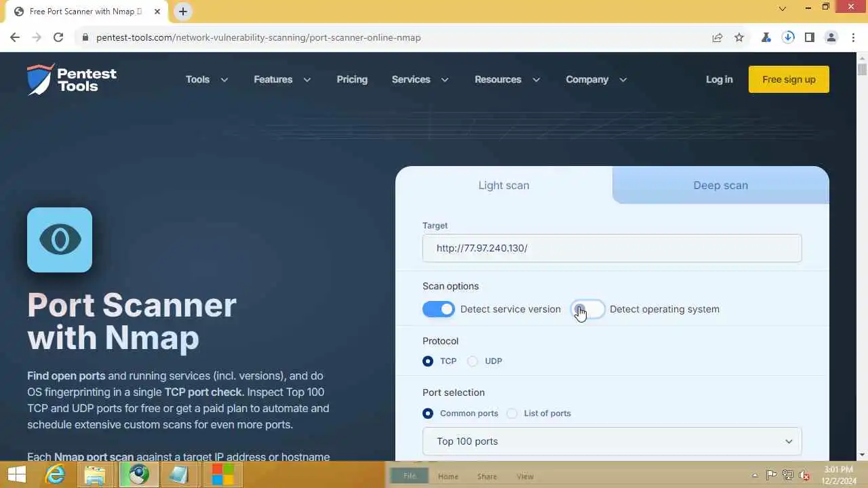
Task: Go back to the previous page
Action: coord(15,37)
